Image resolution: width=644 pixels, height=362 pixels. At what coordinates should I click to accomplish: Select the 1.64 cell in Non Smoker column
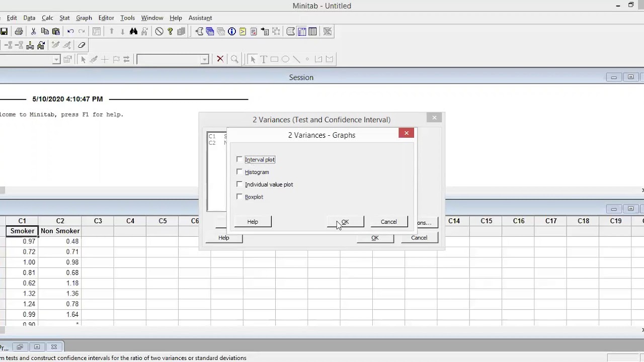[60, 314]
